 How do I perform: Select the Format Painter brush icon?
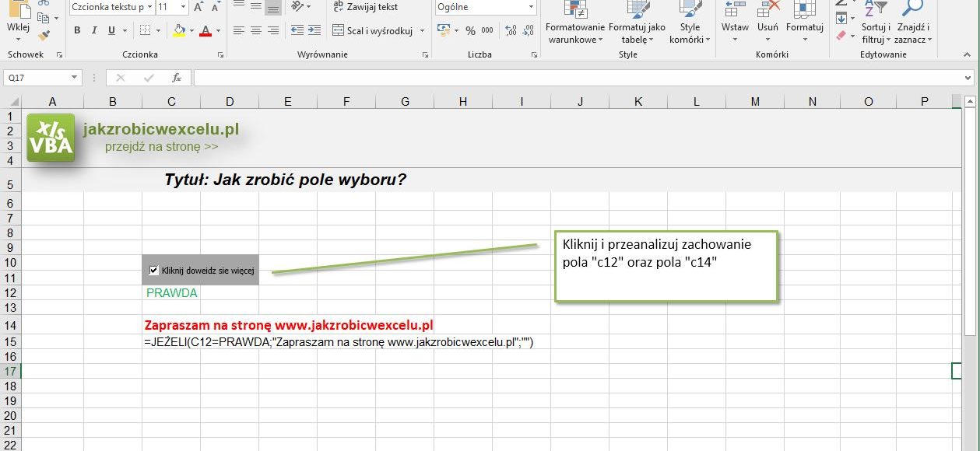(x=44, y=34)
